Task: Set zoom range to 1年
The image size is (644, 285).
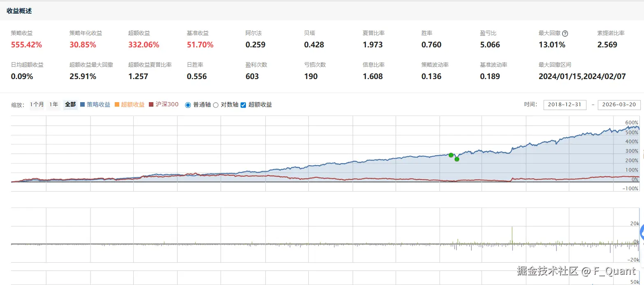Action: [x=53, y=105]
